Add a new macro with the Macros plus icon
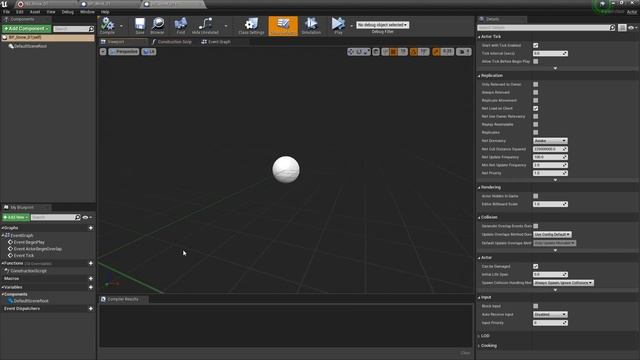 [x=91, y=278]
